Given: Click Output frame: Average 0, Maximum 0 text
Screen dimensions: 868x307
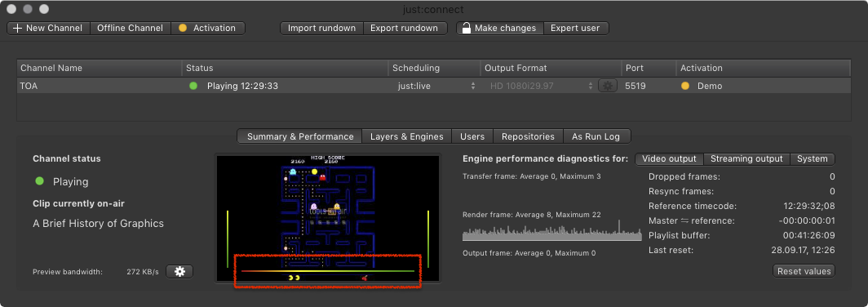Looking at the screenshot, I should [x=529, y=253].
